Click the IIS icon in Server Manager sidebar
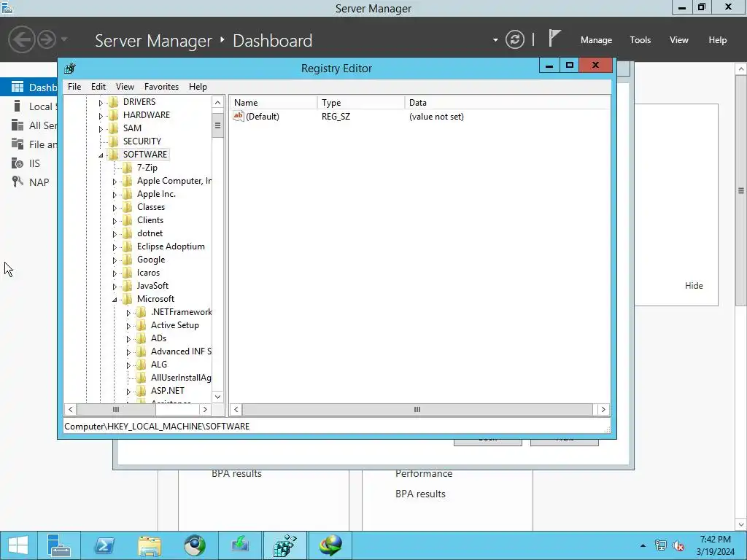The width and height of the screenshot is (747, 560). coord(18,163)
